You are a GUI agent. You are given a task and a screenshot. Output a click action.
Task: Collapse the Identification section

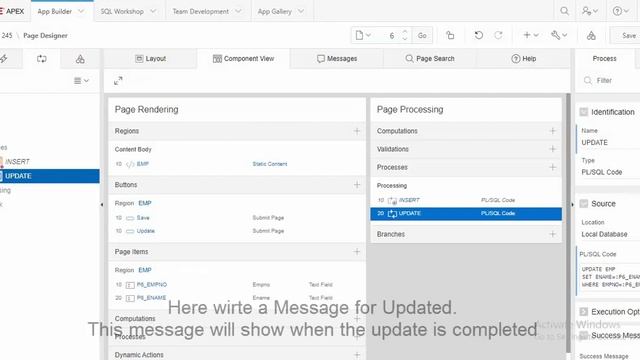[584, 112]
